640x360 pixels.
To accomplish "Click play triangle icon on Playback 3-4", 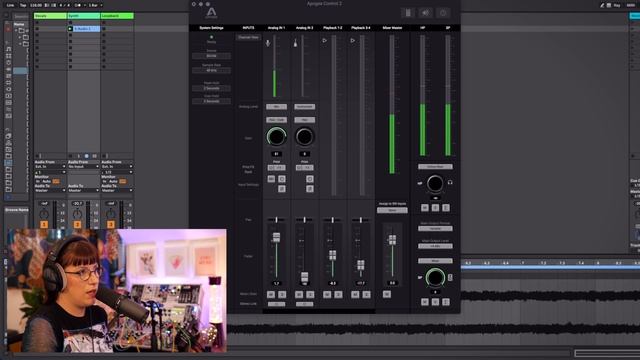I will tap(353, 40).
